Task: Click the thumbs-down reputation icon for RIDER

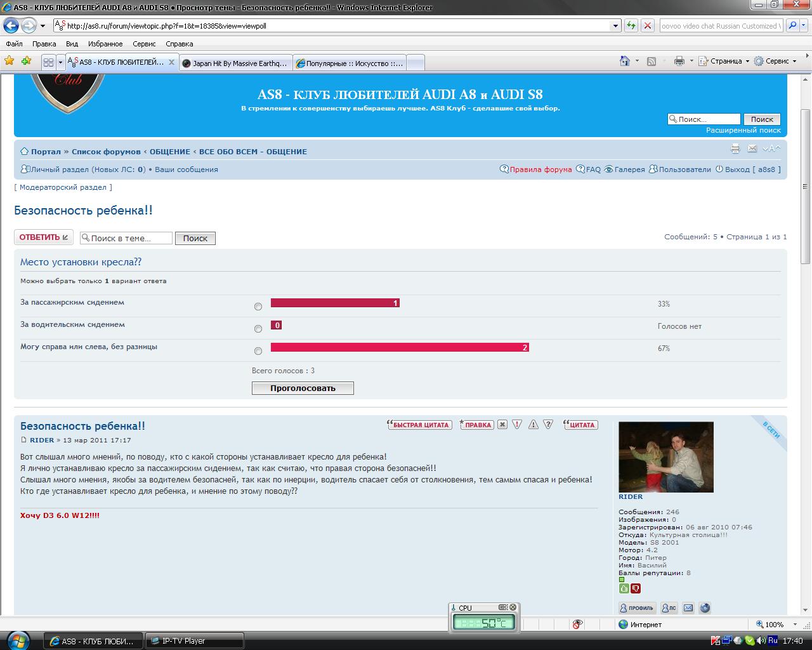Action: (x=636, y=588)
